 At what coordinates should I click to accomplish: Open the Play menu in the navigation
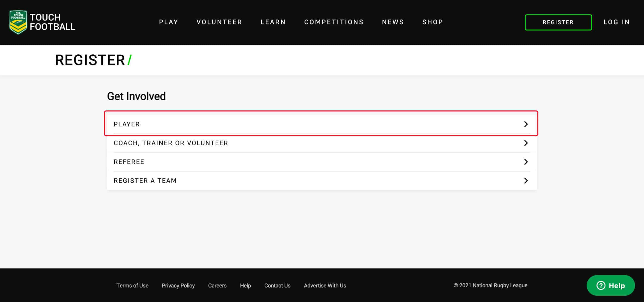[169, 22]
